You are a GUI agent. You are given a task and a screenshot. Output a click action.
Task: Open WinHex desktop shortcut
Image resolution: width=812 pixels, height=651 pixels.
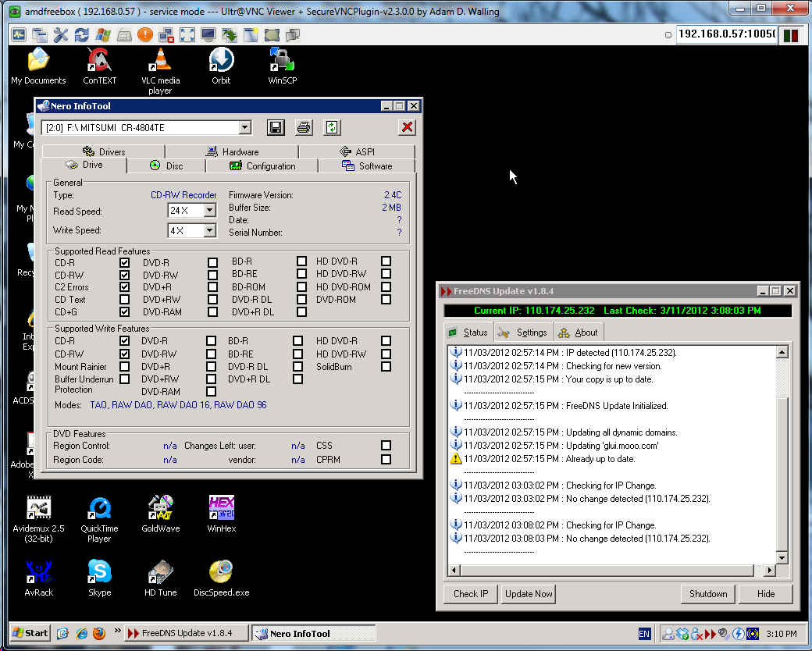(x=222, y=514)
